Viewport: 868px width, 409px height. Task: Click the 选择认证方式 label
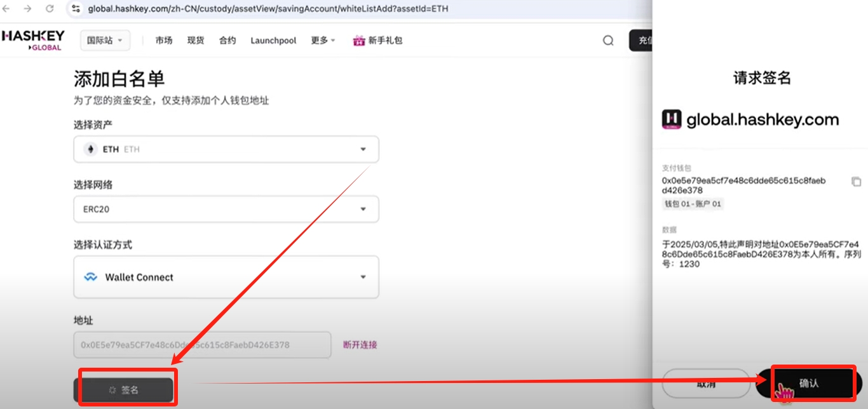(x=103, y=245)
